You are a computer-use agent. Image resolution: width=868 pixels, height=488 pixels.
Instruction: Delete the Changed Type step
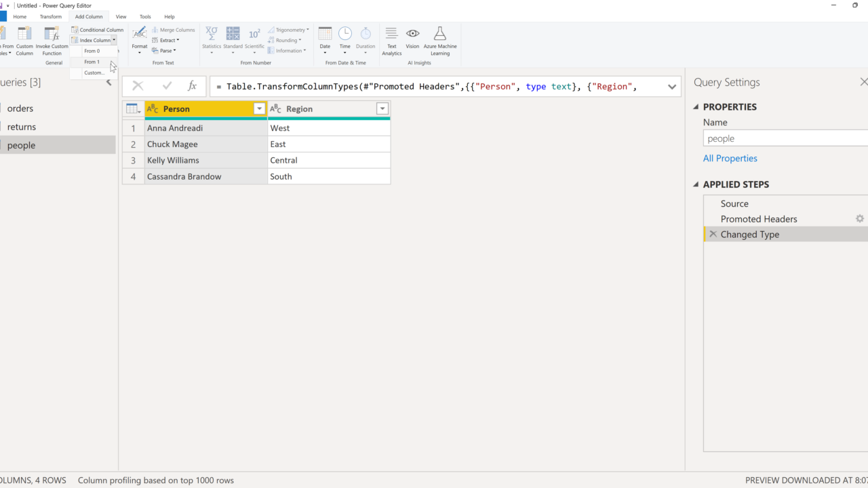coord(713,235)
